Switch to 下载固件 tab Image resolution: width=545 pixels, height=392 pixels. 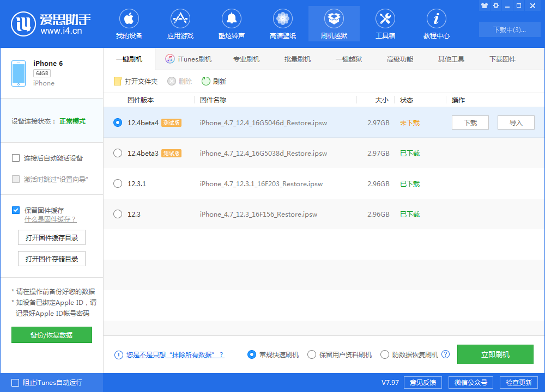point(502,58)
